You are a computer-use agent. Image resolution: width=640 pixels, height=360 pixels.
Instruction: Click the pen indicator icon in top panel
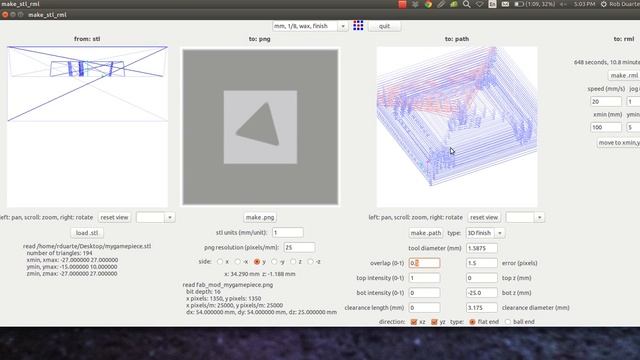point(441,4)
